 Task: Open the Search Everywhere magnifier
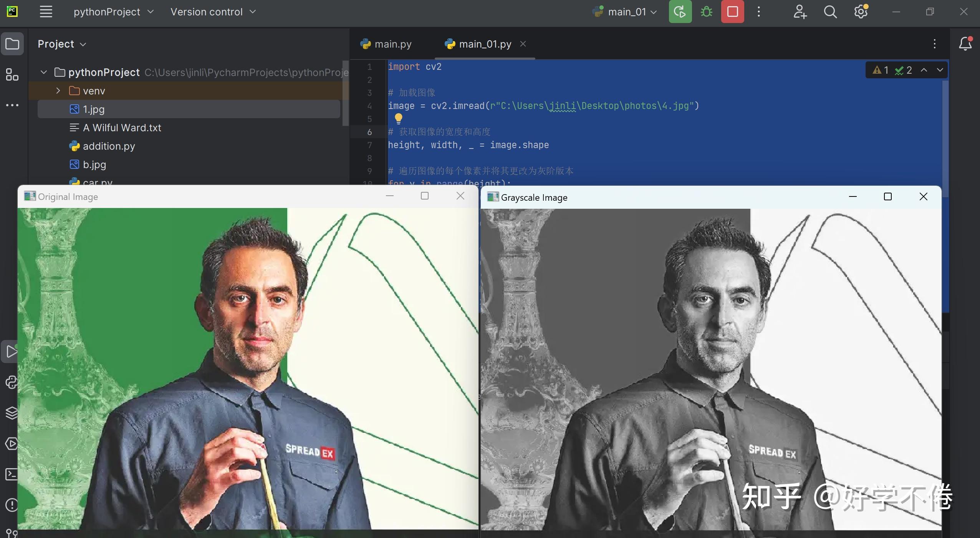point(830,12)
